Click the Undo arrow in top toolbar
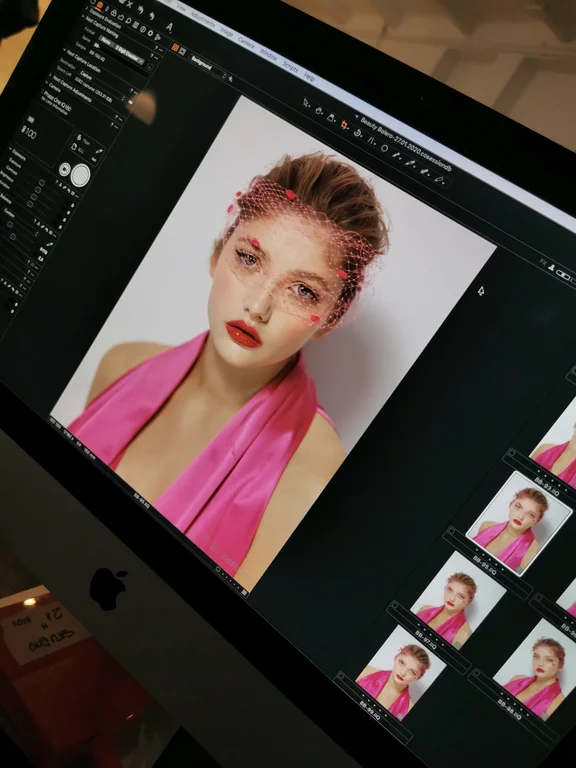This screenshot has width=576, height=768. [x=141, y=9]
